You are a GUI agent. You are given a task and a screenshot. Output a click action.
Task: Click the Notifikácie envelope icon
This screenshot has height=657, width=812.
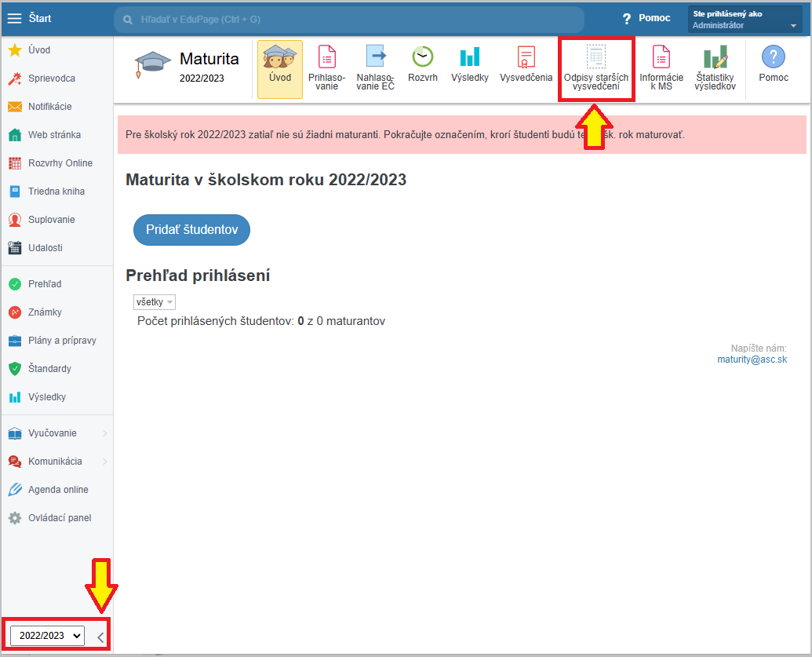point(15,107)
